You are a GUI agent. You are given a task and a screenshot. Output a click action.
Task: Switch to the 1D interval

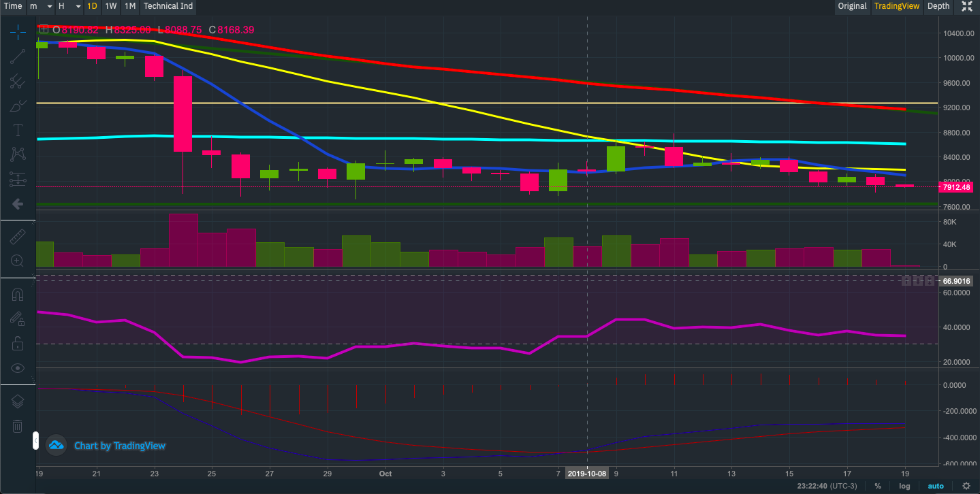tap(93, 6)
